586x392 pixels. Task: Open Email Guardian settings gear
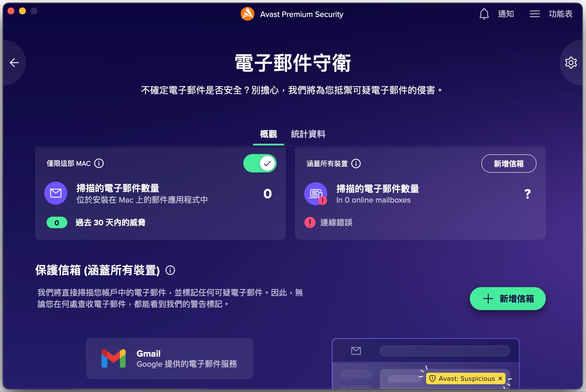point(571,63)
